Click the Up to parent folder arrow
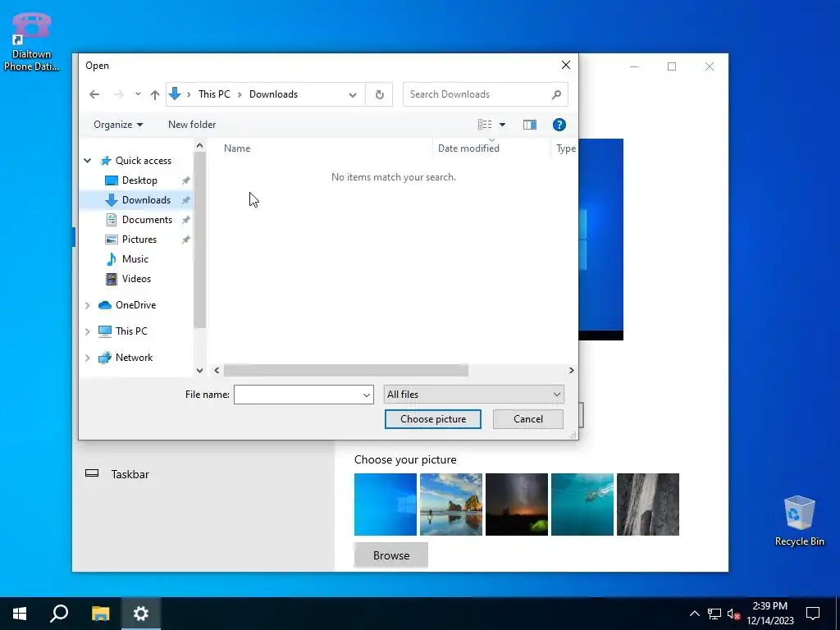 pos(155,94)
